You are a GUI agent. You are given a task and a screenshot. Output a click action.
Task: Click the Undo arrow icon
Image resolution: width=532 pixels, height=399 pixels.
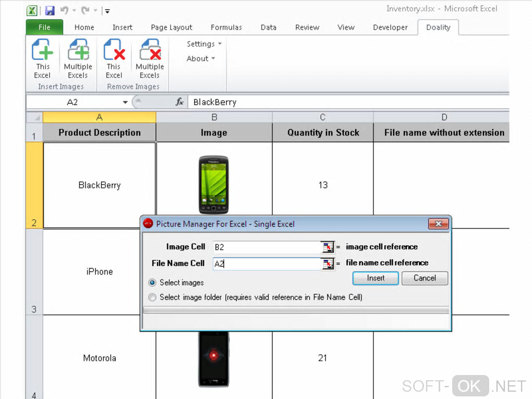point(64,10)
